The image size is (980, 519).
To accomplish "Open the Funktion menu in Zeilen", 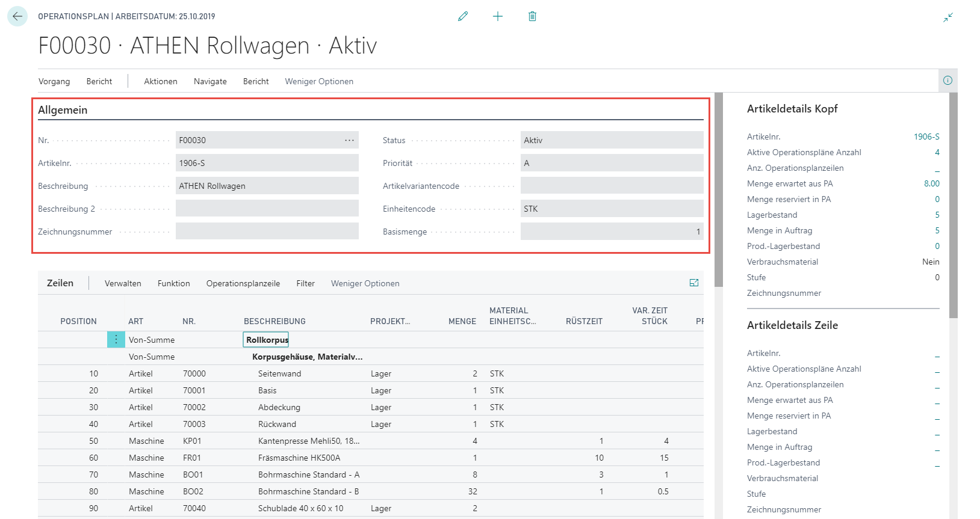I will click(174, 283).
